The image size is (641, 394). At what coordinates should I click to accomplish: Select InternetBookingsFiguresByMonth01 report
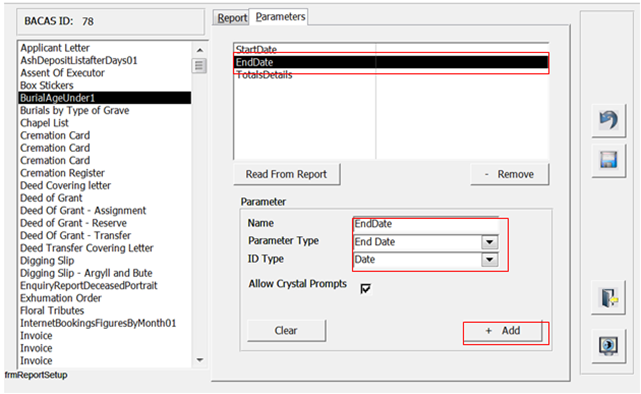click(x=105, y=323)
